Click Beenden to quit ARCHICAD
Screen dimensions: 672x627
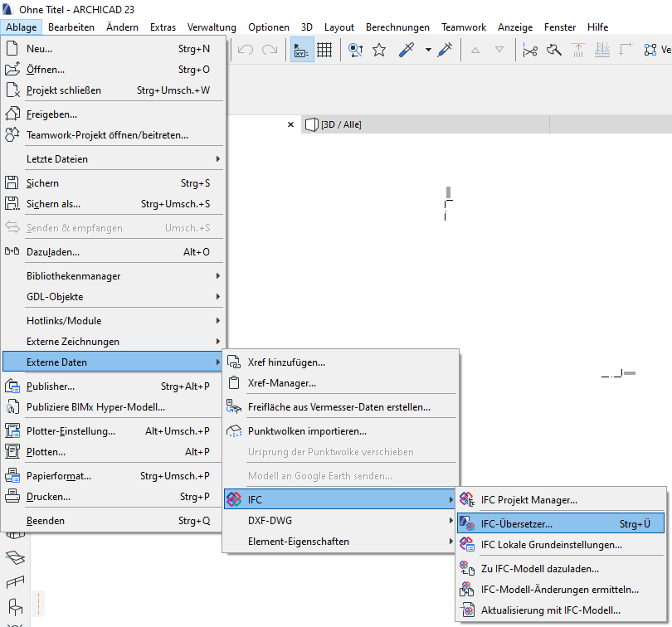(113, 521)
